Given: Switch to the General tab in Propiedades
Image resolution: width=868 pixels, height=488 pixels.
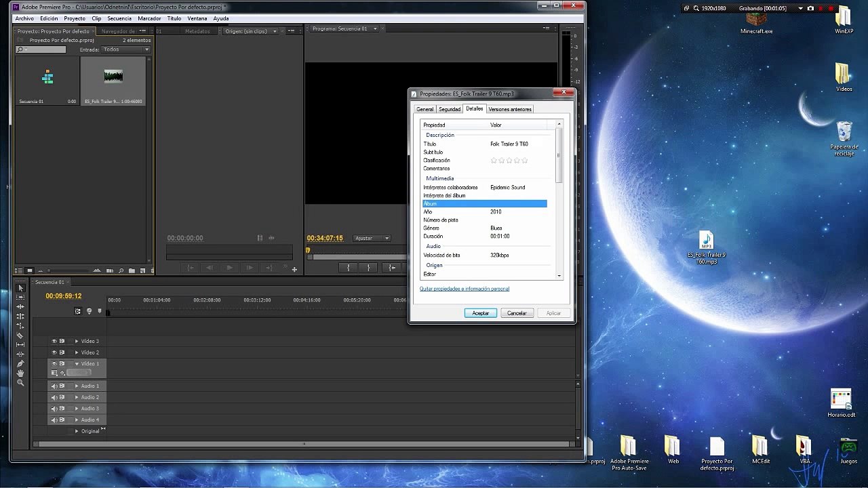Looking at the screenshot, I should click(425, 109).
